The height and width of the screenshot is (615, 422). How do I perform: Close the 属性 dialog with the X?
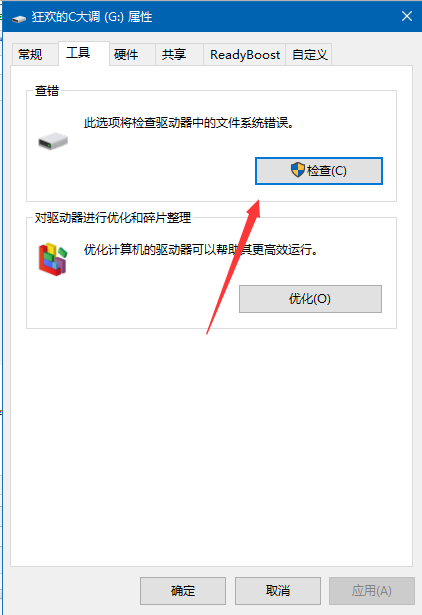pyautogui.click(x=407, y=16)
